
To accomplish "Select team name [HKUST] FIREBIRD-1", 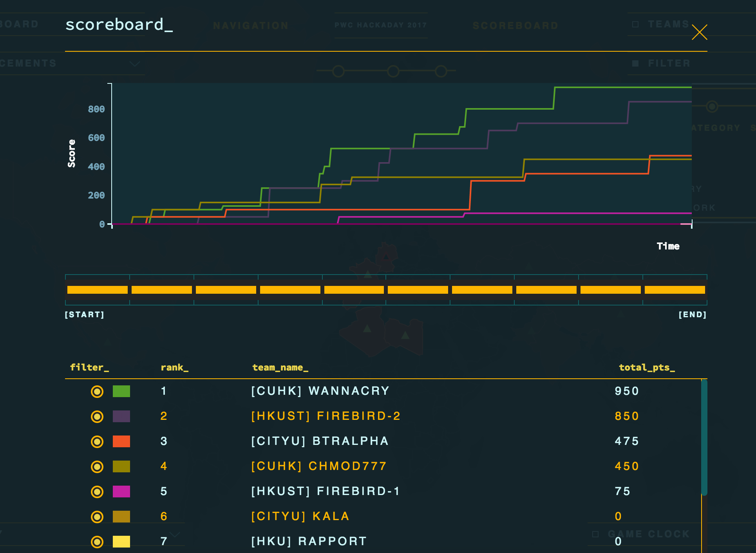I will coord(325,491).
